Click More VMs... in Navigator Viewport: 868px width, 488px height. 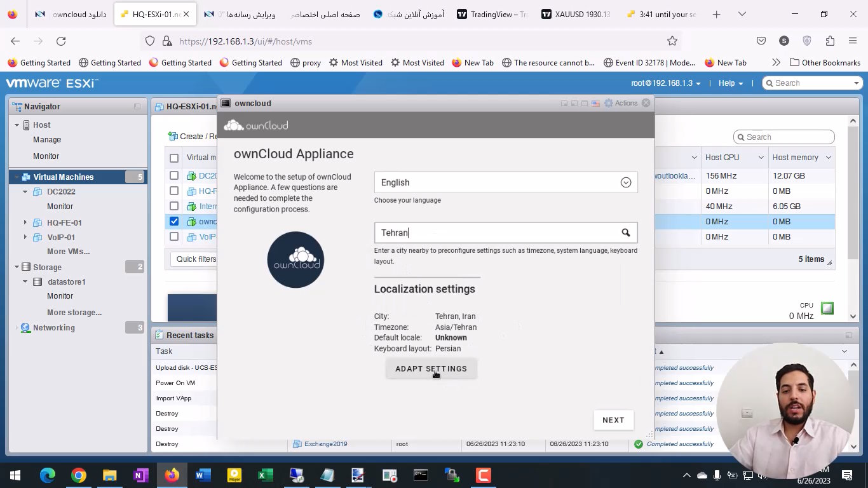point(68,252)
